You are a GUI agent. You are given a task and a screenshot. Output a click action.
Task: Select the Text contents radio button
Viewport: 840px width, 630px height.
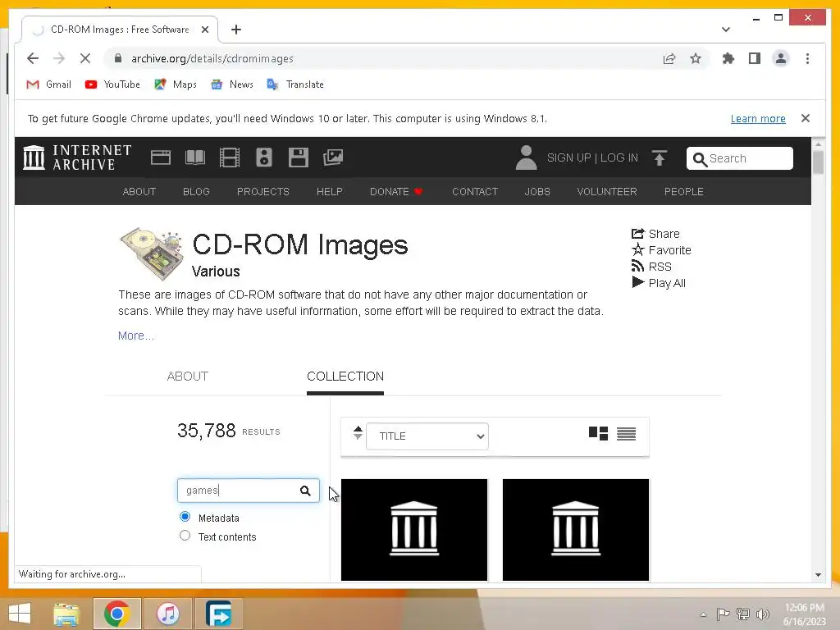(185, 535)
